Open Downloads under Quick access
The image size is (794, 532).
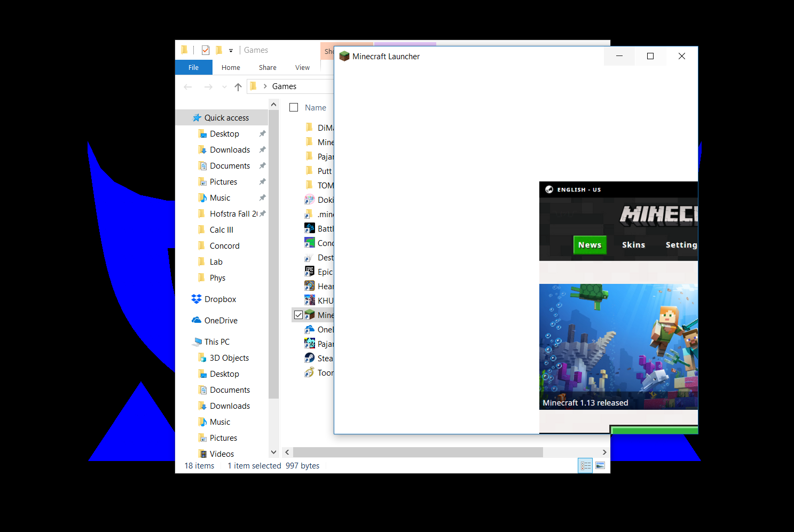[230, 150]
